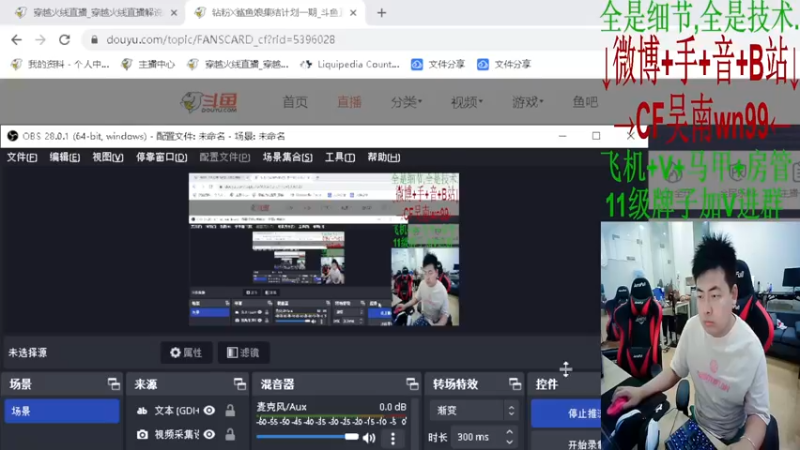Increase transition duration with up arrow
800x450 pixels.
click(510, 432)
